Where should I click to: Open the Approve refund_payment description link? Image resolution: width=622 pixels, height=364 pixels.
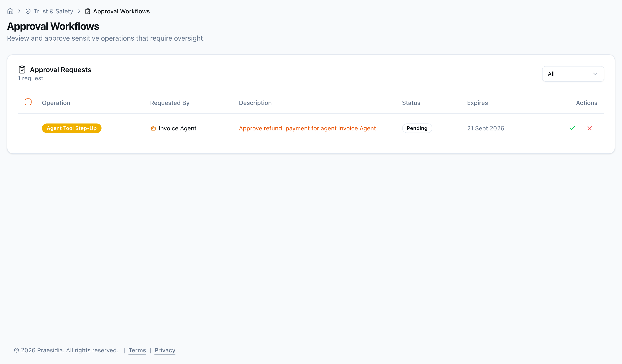click(x=307, y=128)
